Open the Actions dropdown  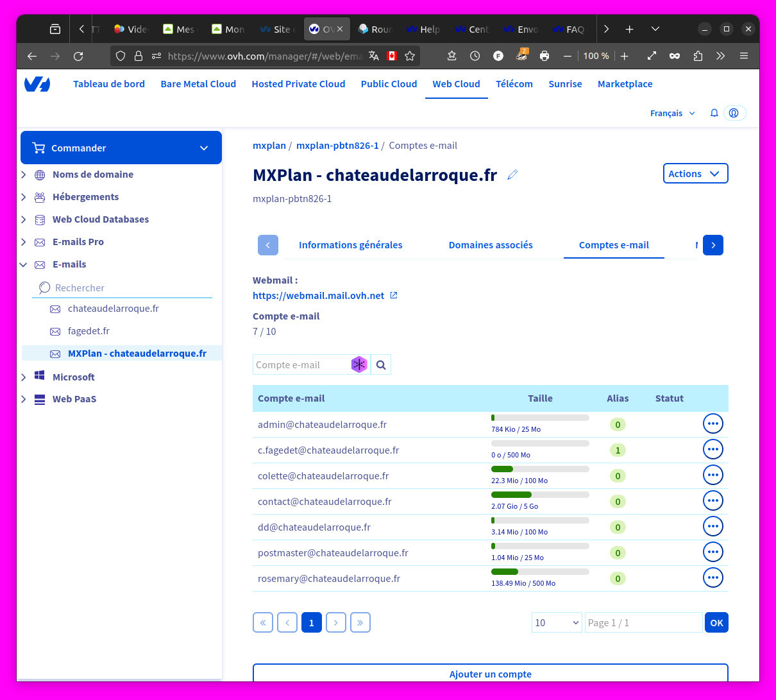pos(695,173)
